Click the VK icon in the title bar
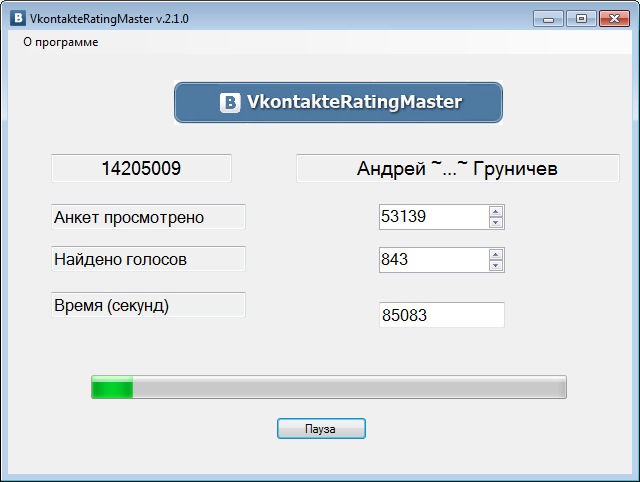The image size is (640, 482). 18,18
